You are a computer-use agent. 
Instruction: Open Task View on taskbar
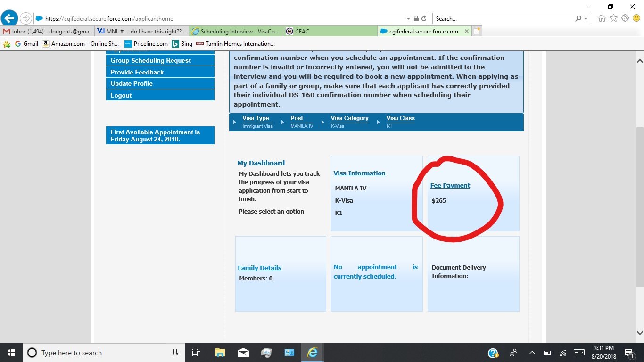(197, 353)
